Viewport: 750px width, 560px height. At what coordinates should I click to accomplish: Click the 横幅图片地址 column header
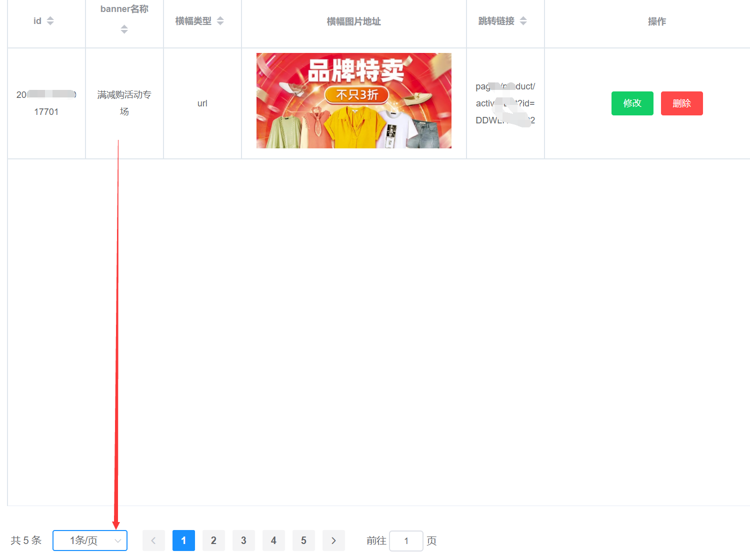(x=354, y=21)
